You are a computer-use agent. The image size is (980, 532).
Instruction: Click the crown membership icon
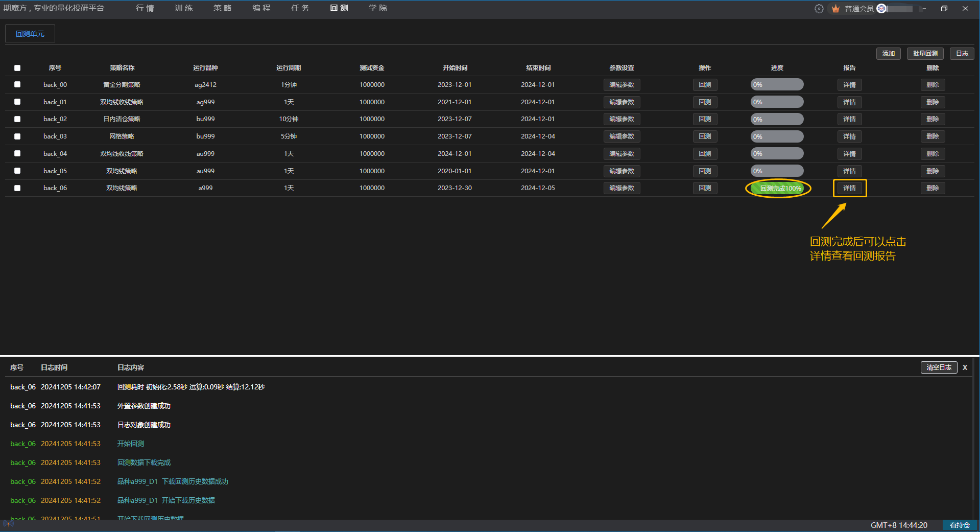pyautogui.click(x=835, y=9)
